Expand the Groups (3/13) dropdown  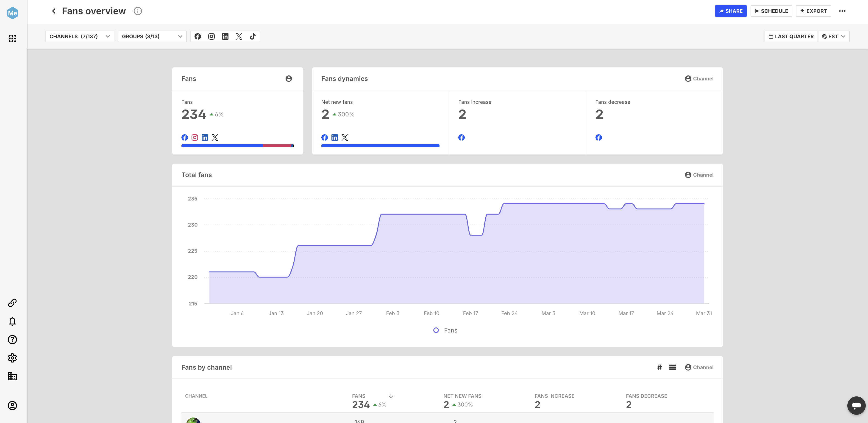pyautogui.click(x=152, y=36)
